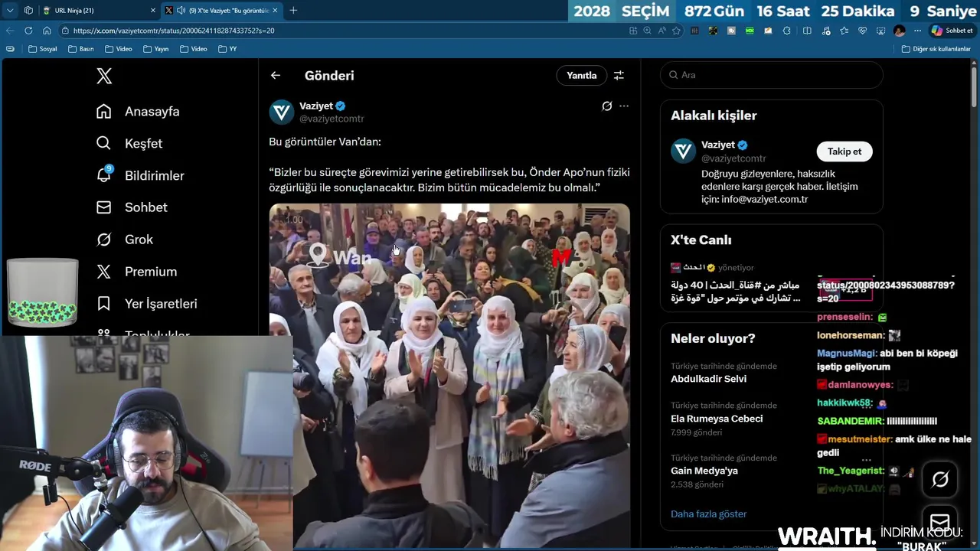Click the Yanıtla button
The image size is (980, 551).
pyautogui.click(x=581, y=75)
